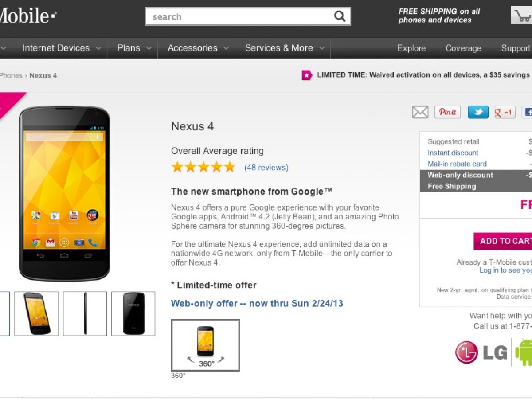532x399 pixels.
Task: Click the Web-only offer thru 2/24/13 link
Action: [257, 304]
